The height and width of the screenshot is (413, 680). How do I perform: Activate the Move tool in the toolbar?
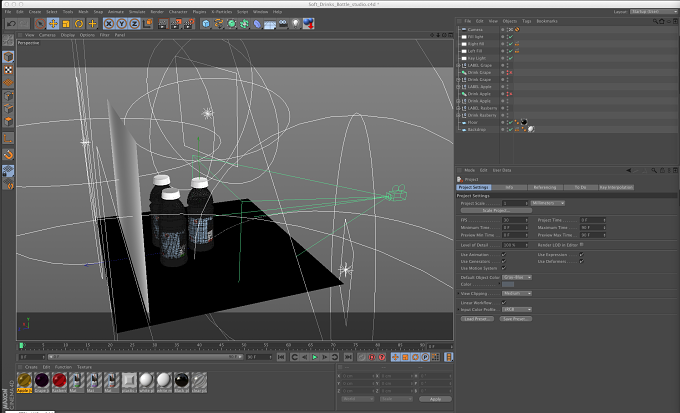click(x=53, y=23)
